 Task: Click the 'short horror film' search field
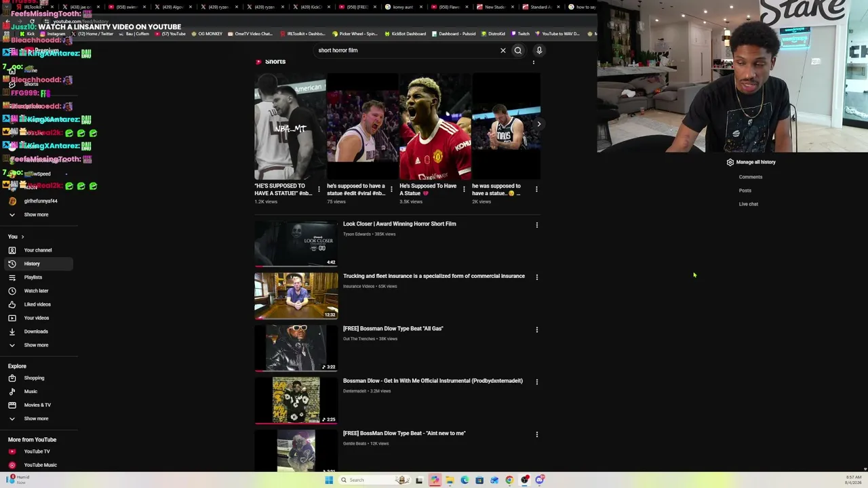pyautogui.click(x=406, y=50)
